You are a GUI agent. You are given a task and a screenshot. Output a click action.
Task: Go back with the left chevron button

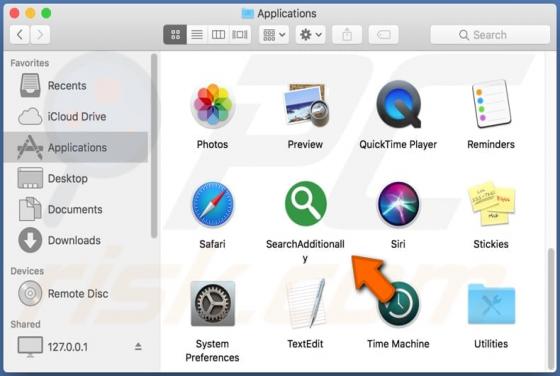(x=20, y=35)
